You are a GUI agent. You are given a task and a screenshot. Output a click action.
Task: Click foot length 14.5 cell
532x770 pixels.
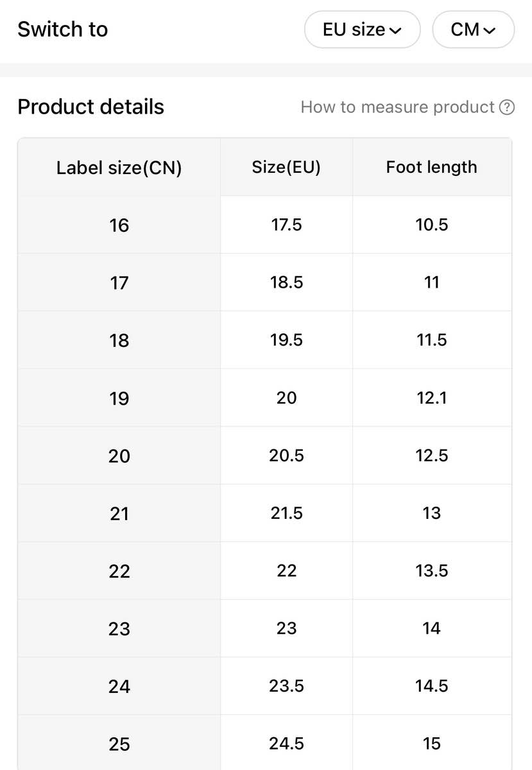[x=431, y=686]
